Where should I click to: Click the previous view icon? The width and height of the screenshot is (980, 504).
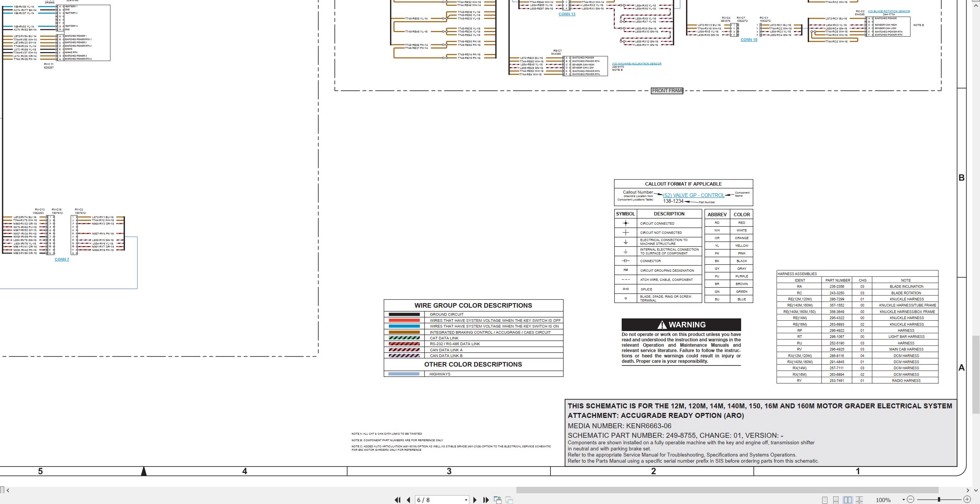498,500
